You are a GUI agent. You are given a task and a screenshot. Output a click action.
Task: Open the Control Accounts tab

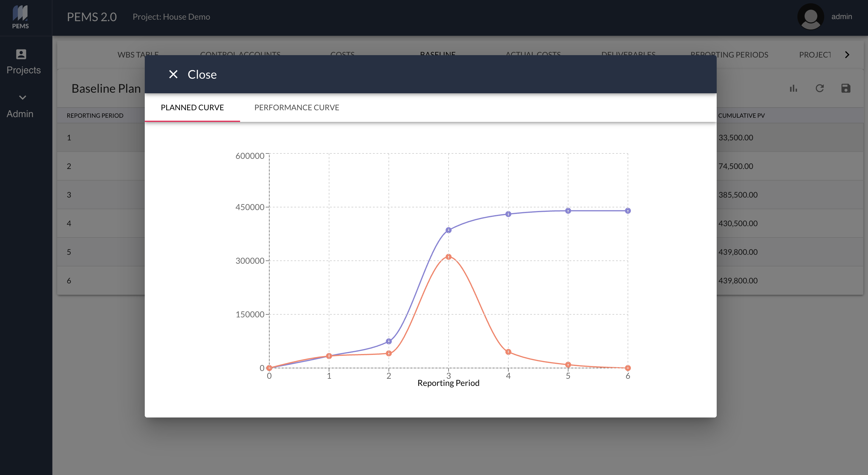[240, 55]
